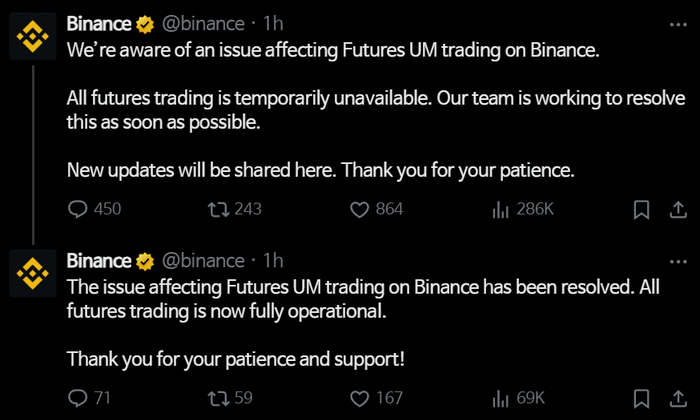This screenshot has width=700, height=420.
Task: Share the first Binance tweet
Action: (x=676, y=209)
